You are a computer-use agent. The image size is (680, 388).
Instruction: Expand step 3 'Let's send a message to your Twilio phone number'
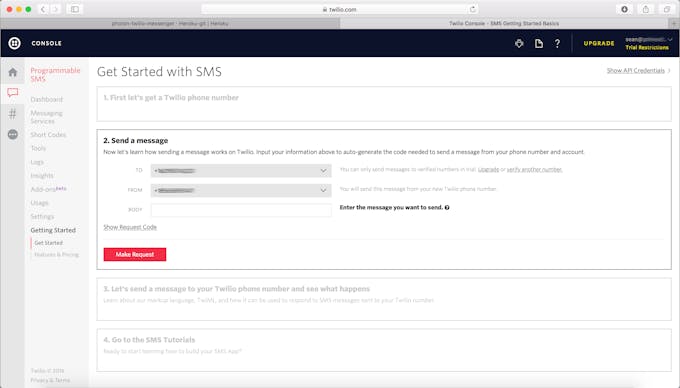(384, 299)
